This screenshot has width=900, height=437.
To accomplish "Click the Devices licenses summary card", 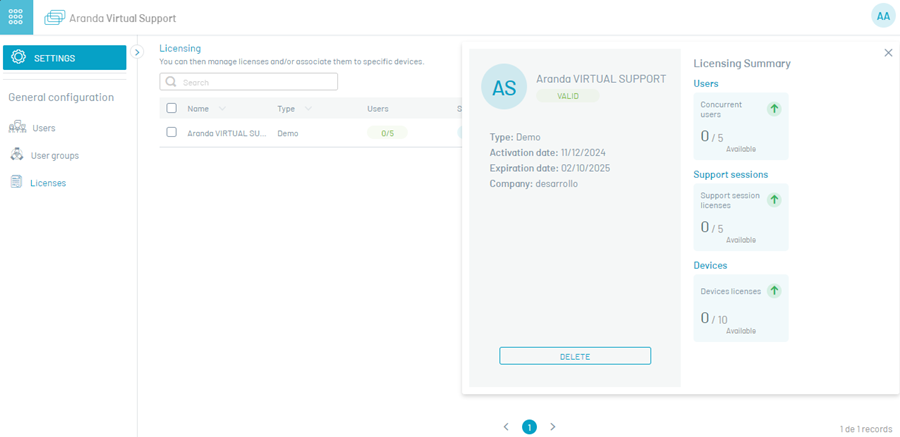I will pyautogui.click(x=740, y=308).
